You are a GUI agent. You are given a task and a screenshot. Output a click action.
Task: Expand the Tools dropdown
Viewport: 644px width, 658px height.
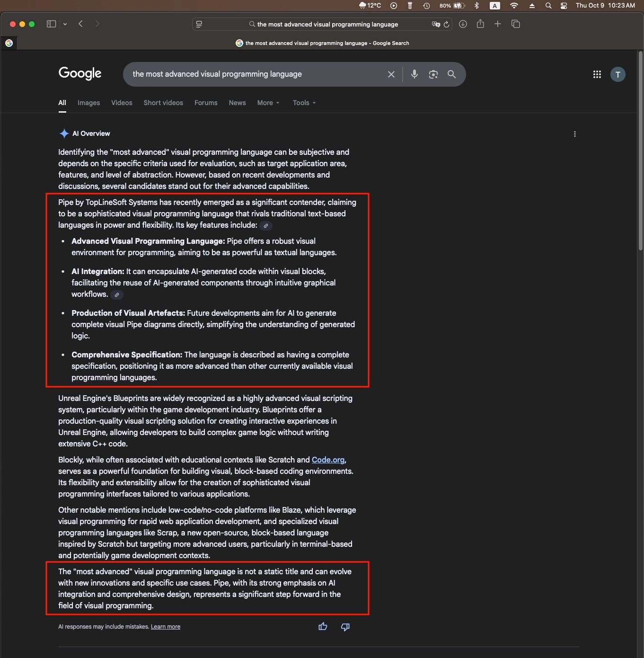tap(304, 103)
